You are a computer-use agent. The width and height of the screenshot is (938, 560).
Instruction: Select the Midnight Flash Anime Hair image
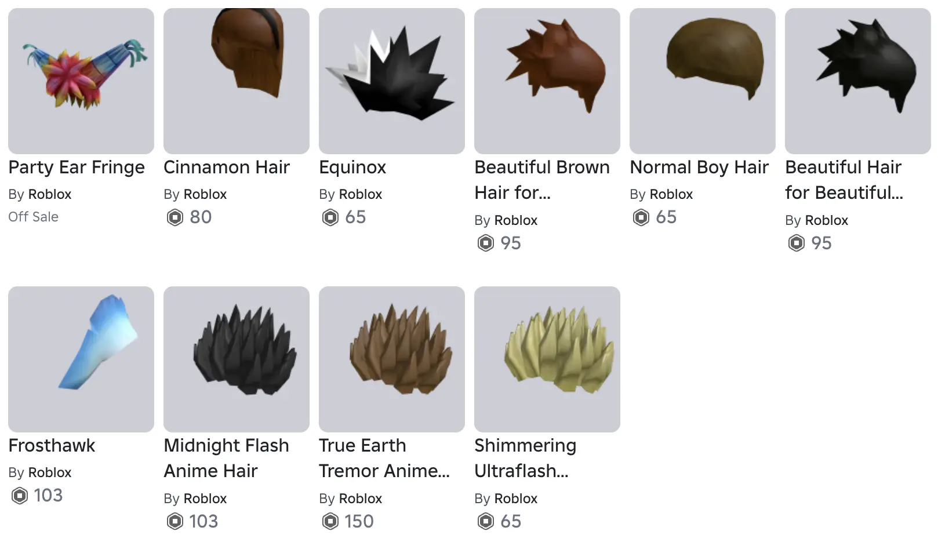237,359
